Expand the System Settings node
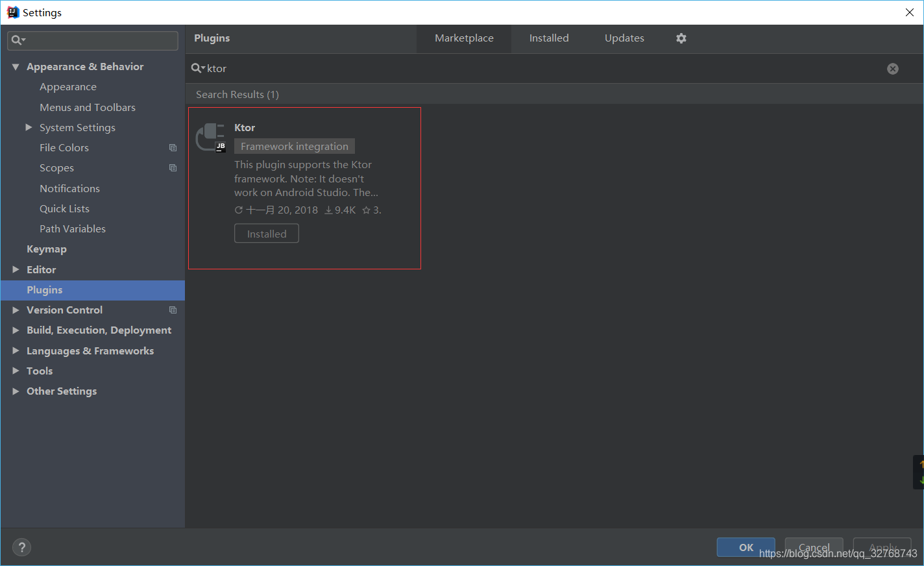Screen dimensions: 924x566 point(29,127)
